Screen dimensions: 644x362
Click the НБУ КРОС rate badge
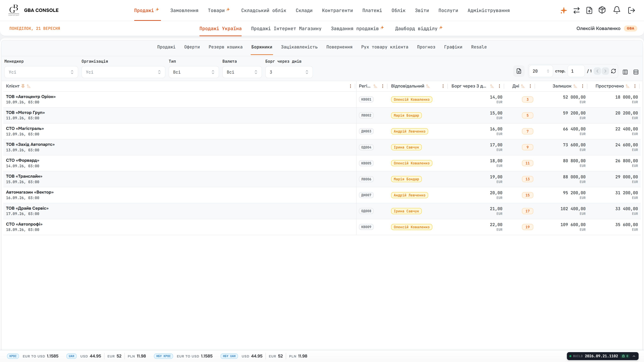click(x=164, y=356)
